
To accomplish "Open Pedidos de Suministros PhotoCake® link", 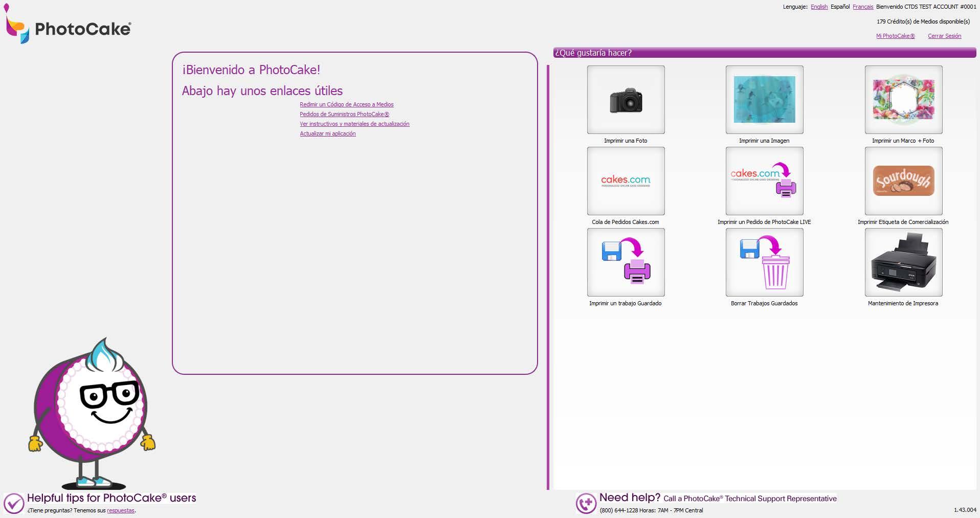I will pos(344,114).
